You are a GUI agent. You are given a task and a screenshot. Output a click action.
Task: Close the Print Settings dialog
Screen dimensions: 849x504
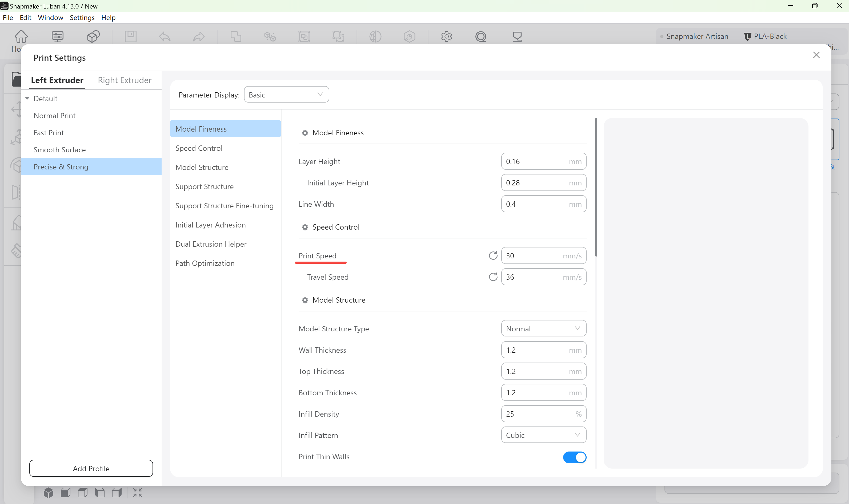tap(816, 55)
